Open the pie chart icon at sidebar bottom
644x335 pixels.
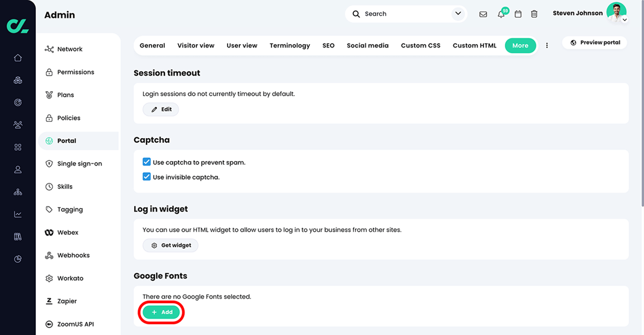[17, 258]
